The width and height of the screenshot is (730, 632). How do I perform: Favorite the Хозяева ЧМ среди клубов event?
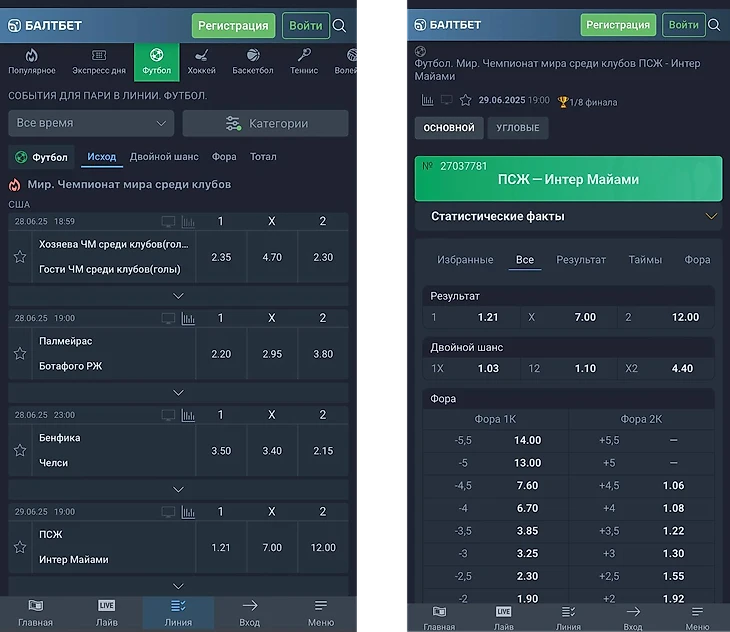click(20, 256)
